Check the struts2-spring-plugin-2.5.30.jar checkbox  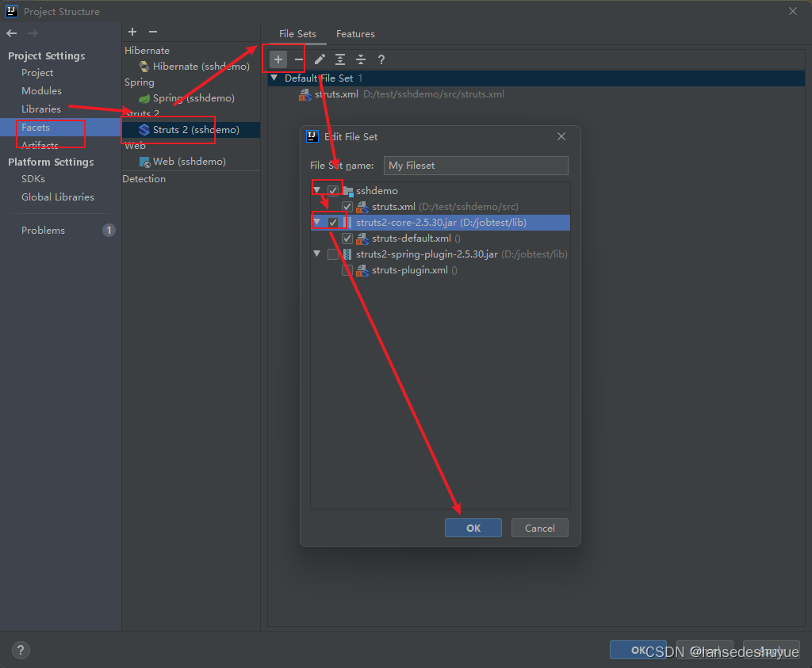(333, 254)
